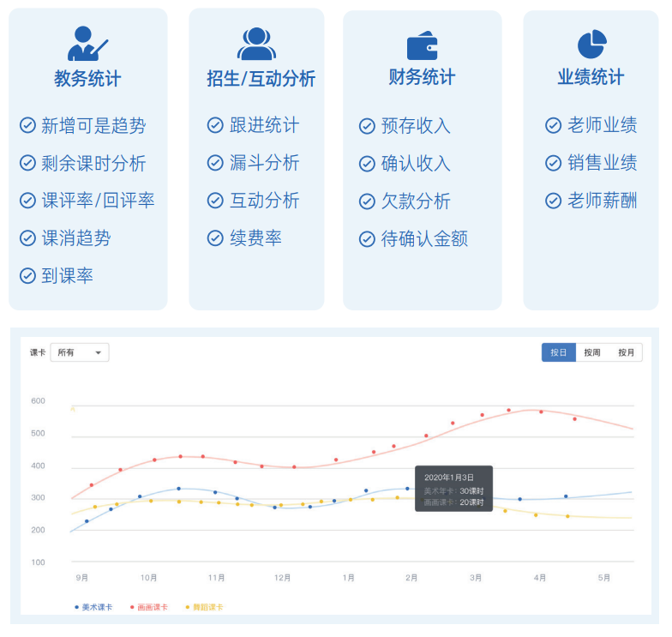Image resolution: width=672 pixels, height=637 pixels.
Task: Click the 互动分析 item text
Action: tap(264, 201)
